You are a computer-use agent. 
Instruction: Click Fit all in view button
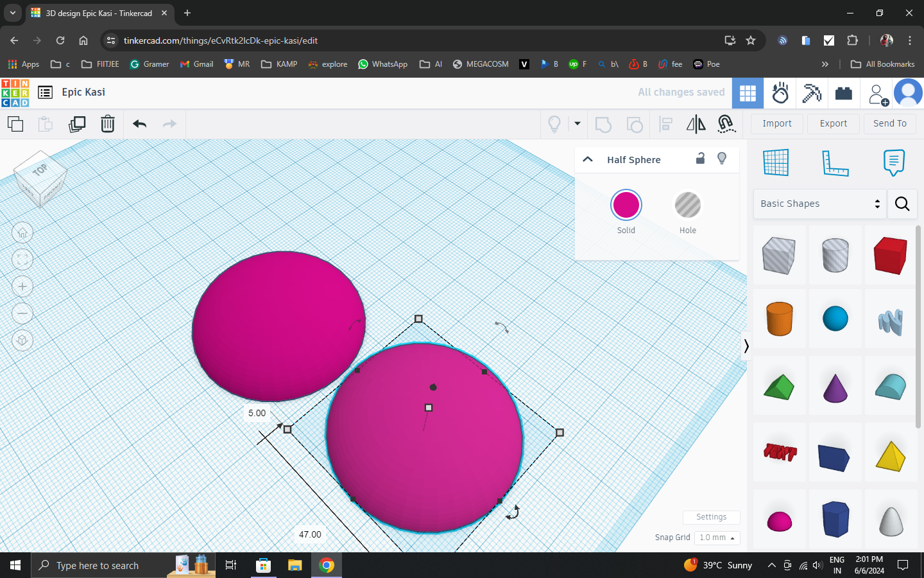[22, 259]
